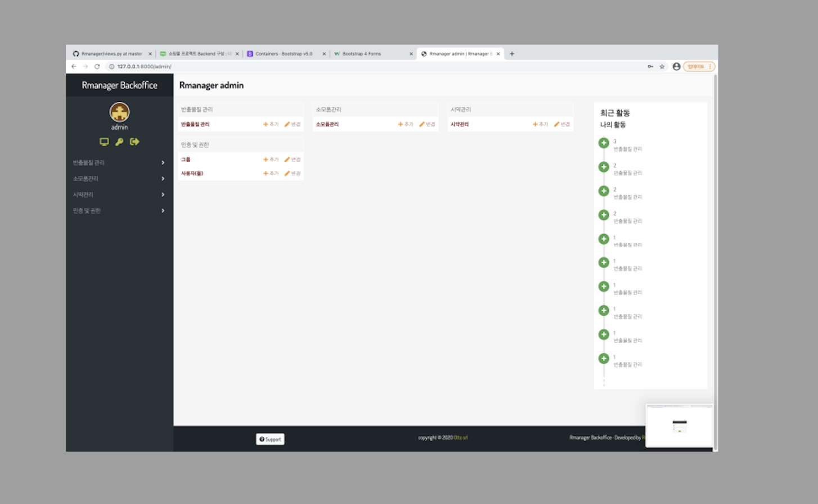Click the topmost green plus in 최근 활동

[x=603, y=143]
